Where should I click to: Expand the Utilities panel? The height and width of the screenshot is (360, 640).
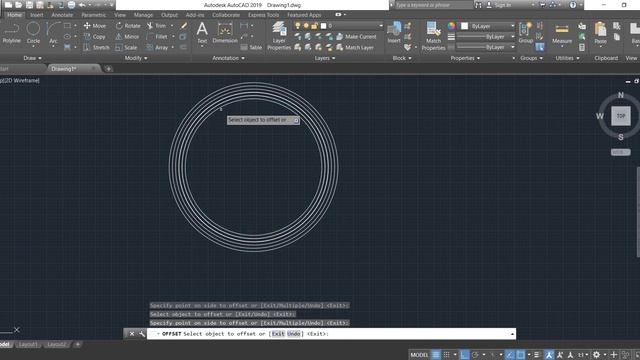[567, 58]
